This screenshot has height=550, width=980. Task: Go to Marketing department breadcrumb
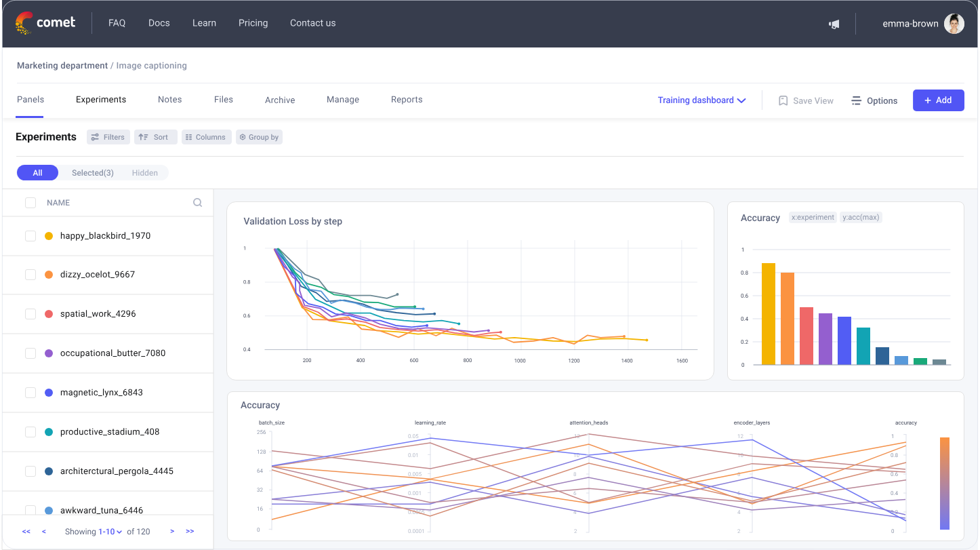click(x=62, y=66)
